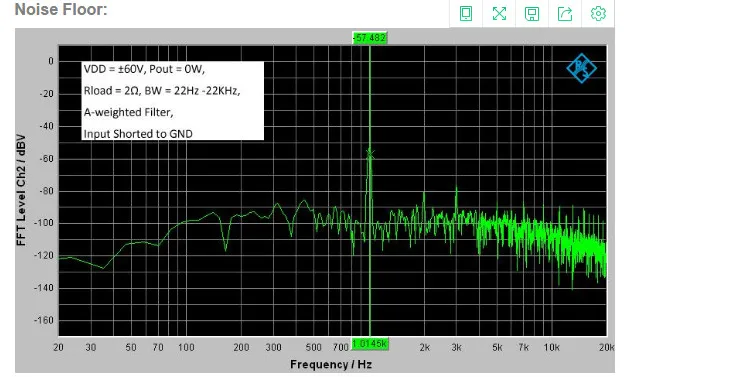Click the 50 frequency tick label
The width and height of the screenshot is (729, 377).
click(x=131, y=347)
